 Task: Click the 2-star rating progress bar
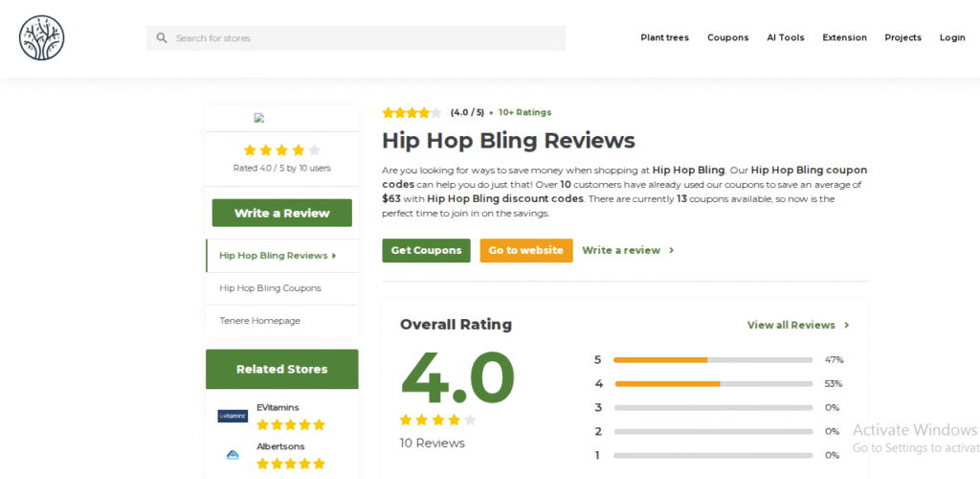(x=713, y=431)
